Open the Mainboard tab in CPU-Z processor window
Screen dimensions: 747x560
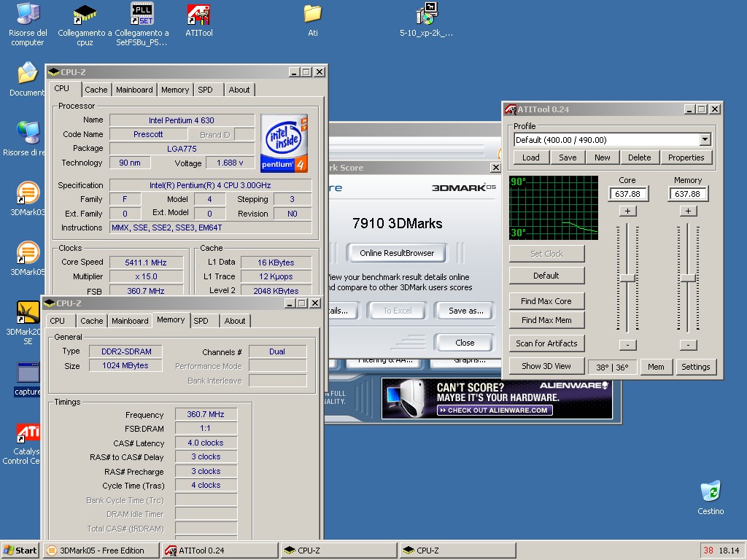click(x=134, y=90)
